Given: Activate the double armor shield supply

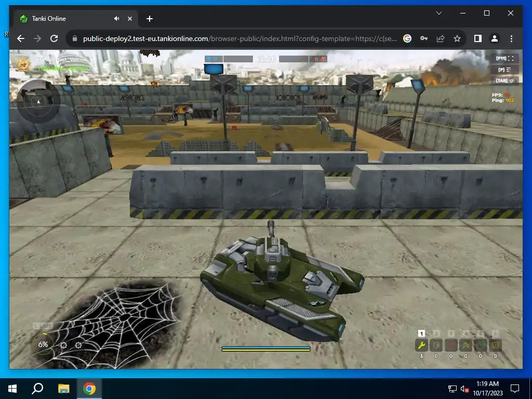Looking at the screenshot, I should pyautogui.click(x=436, y=345).
